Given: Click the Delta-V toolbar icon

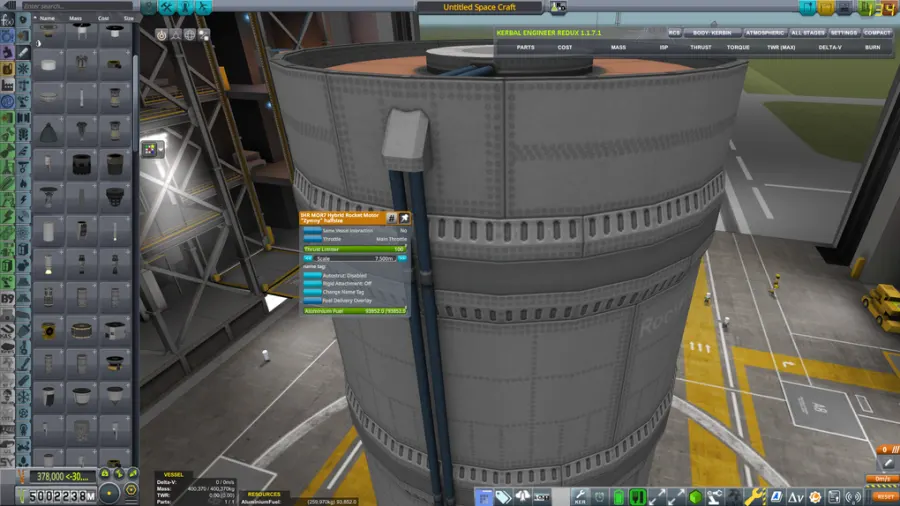Looking at the screenshot, I should (795, 497).
